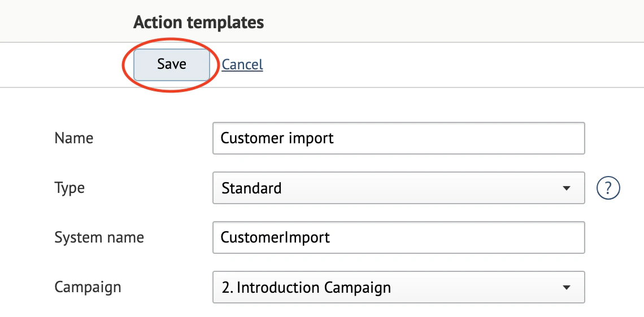Click the Type dropdown arrow

567,188
